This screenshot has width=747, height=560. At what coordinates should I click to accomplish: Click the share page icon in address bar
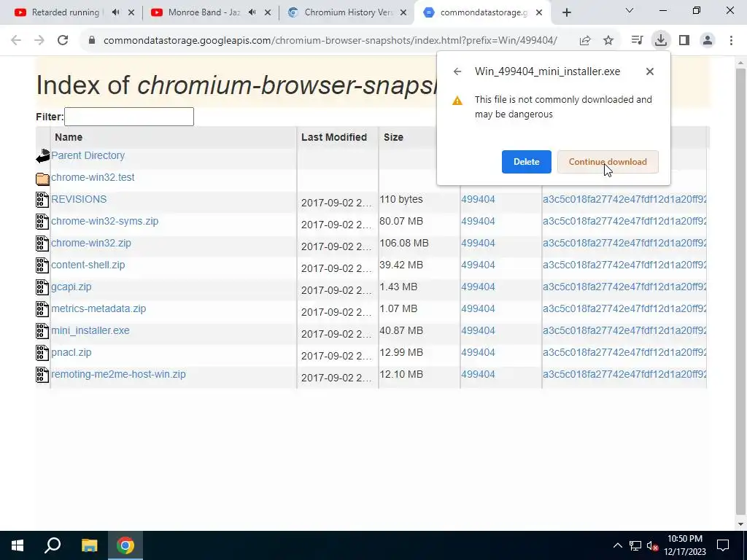click(585, 41)
